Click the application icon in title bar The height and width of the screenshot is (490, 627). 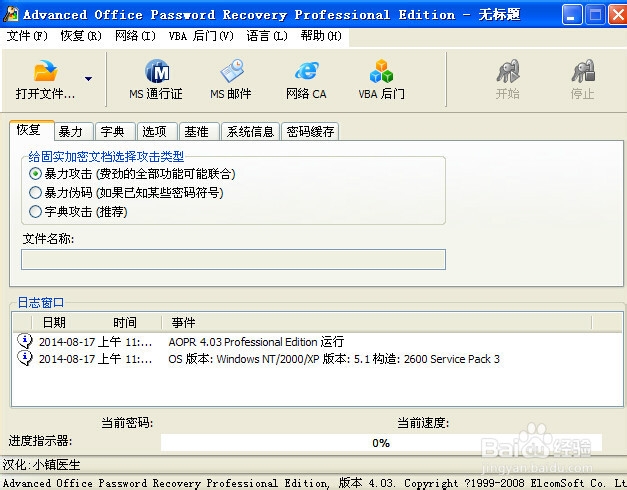10,14
